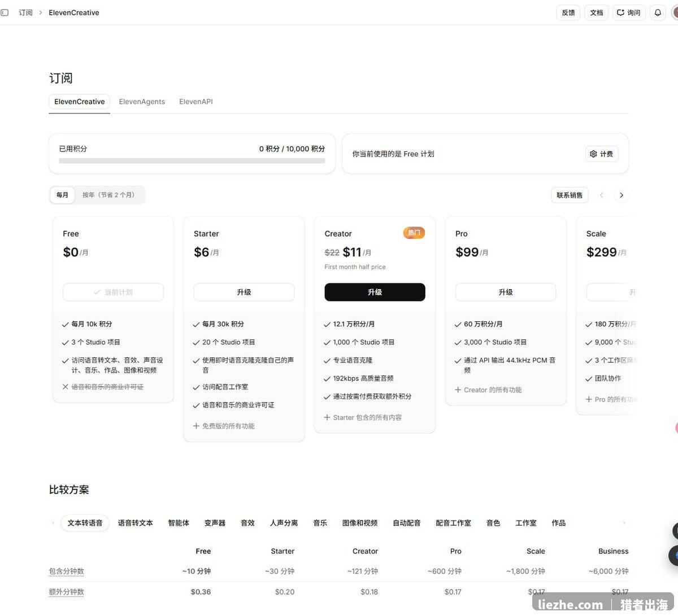Click the $0.36 Free extra minutes cell
The height and width of the screenshot is (616, 678).
[x=201, y=592]
